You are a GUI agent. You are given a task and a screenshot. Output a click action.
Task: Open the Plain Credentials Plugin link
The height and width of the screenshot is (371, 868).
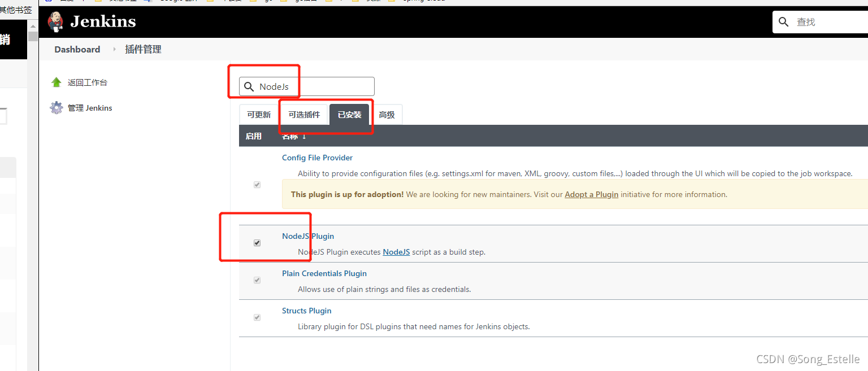click(324, 273)
